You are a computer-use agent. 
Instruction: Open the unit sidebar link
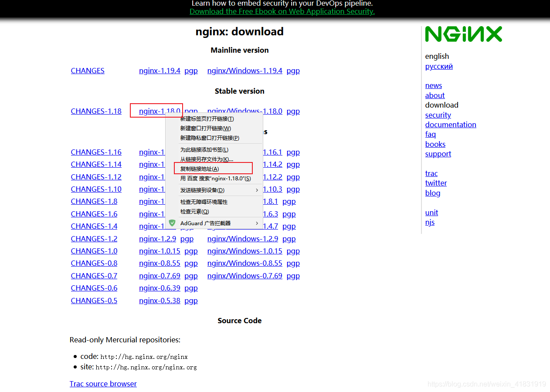(x=431, y=213)
